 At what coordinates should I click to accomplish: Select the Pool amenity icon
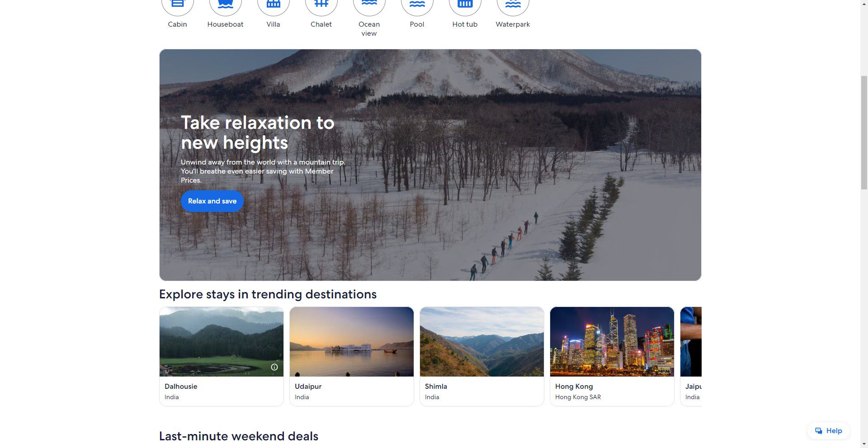(417, 6)
